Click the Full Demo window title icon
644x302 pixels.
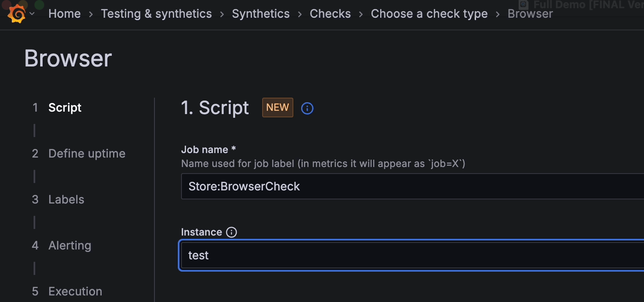524,5
